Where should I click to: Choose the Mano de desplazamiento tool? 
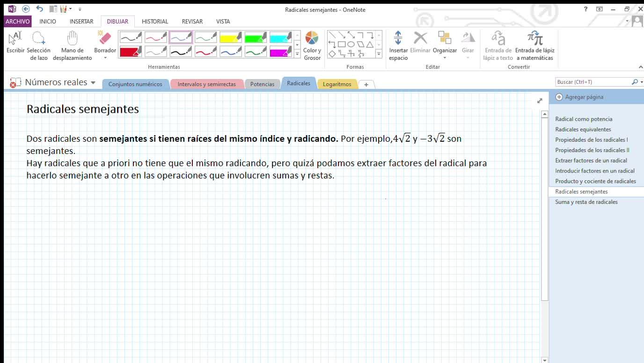pos(72,46)
